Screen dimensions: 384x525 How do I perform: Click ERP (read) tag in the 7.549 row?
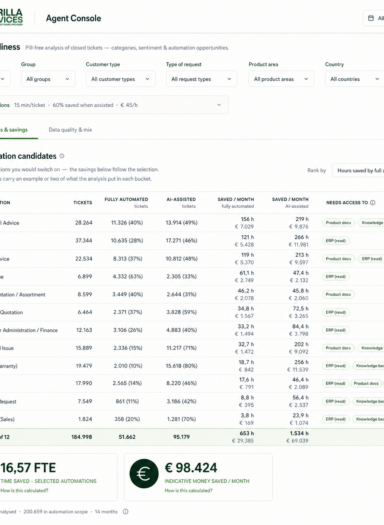pyautogui.click(x=336, y=401)
